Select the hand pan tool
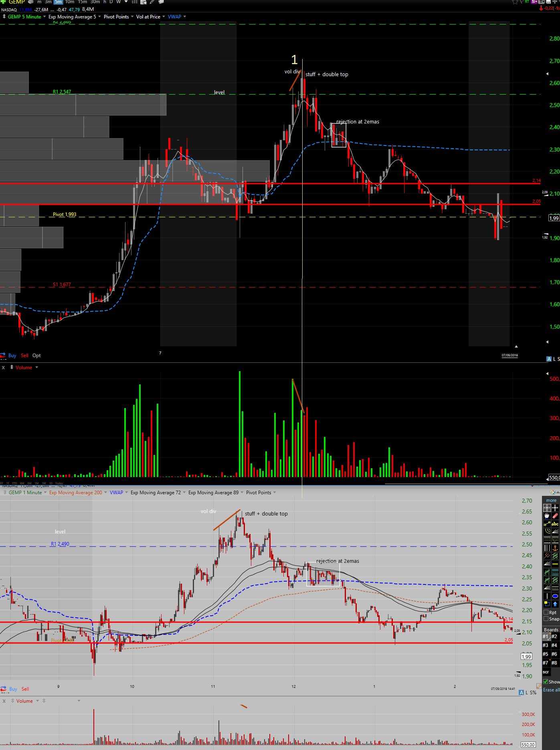 [x=547, y=516]
